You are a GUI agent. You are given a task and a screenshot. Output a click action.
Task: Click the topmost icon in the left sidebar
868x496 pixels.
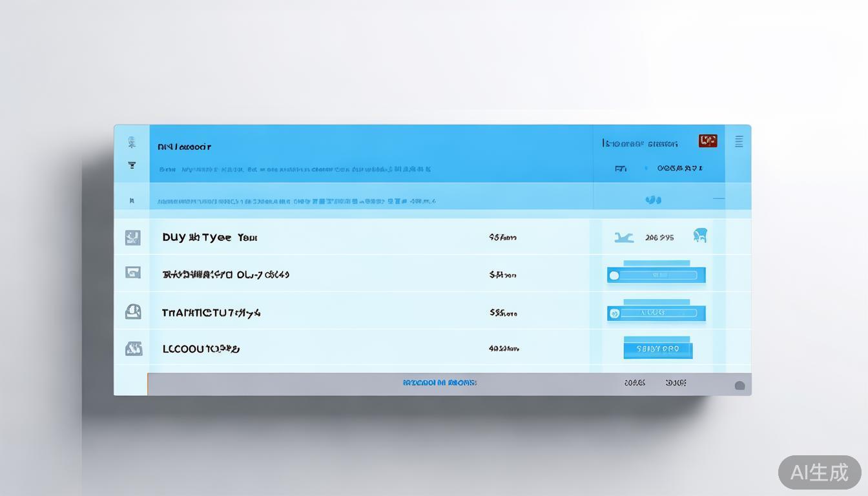click(132, 142)
